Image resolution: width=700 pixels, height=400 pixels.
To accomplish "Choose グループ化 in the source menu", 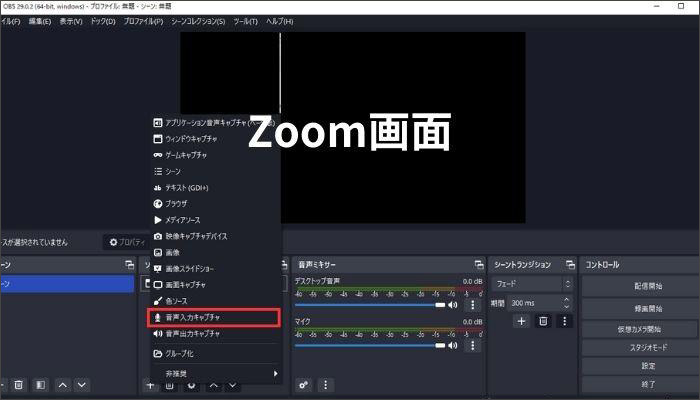I will [x=214, y=354].
